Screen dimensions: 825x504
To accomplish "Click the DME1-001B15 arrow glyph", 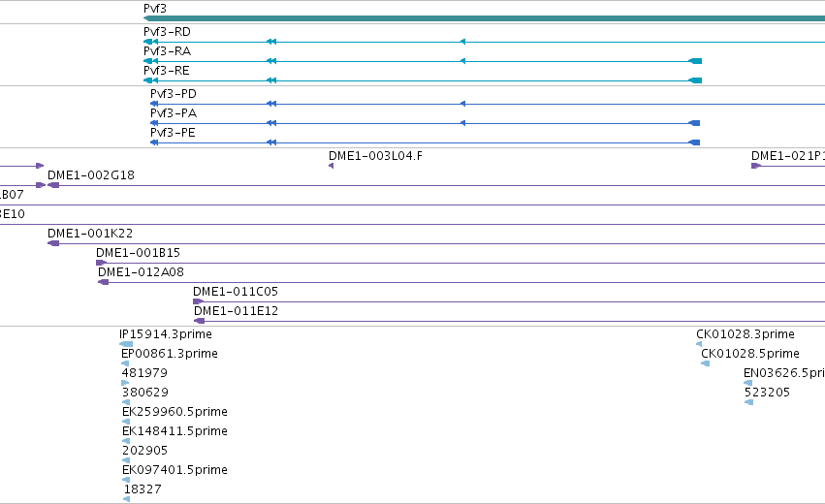I will 102,263.
